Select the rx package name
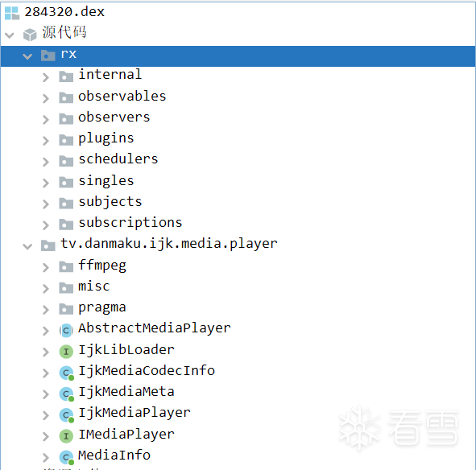 point(68,54)
